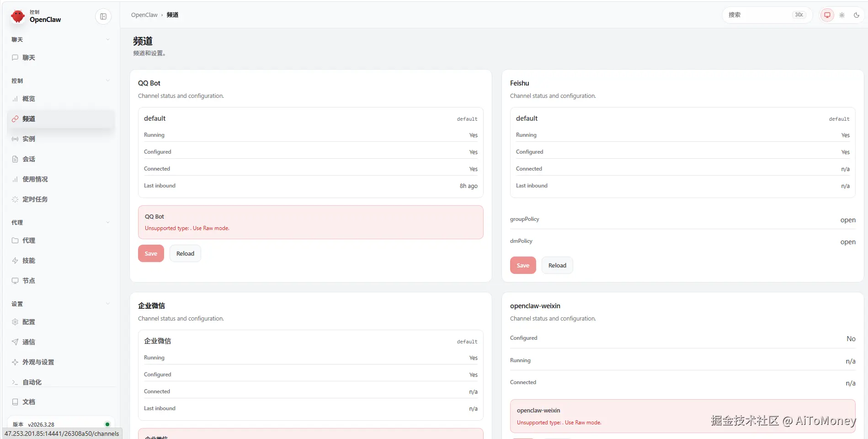868x439 pixels.
Task: Open the 定时任务 scheduled tasks page
Action: (x=61, y=199)
